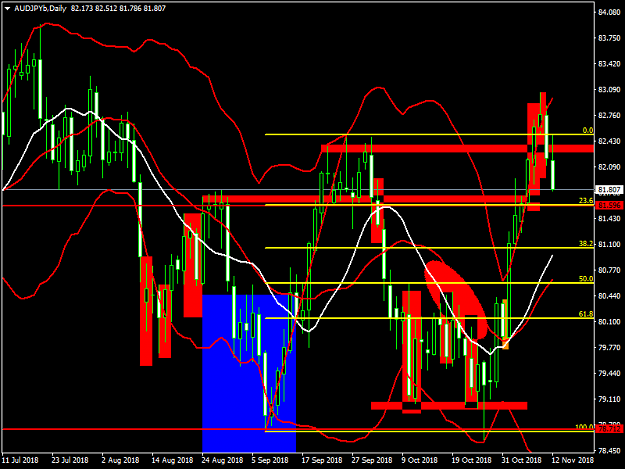Click the 19 Oct 2018 date label
This screenshot has height=469, width=625.
tap(471, 460)
